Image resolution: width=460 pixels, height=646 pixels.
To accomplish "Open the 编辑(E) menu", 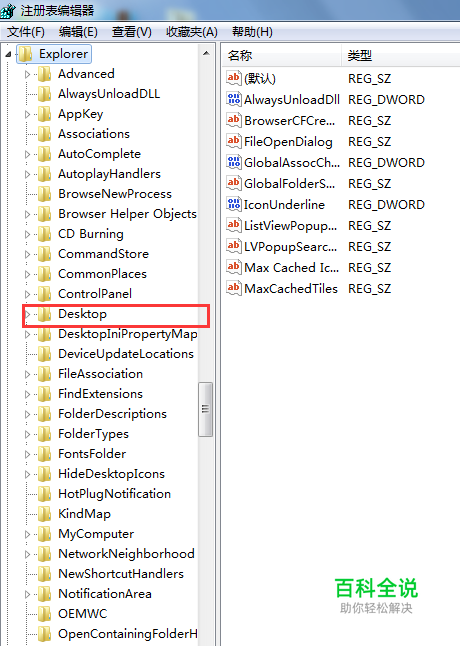I will click(x=78, y=32).
